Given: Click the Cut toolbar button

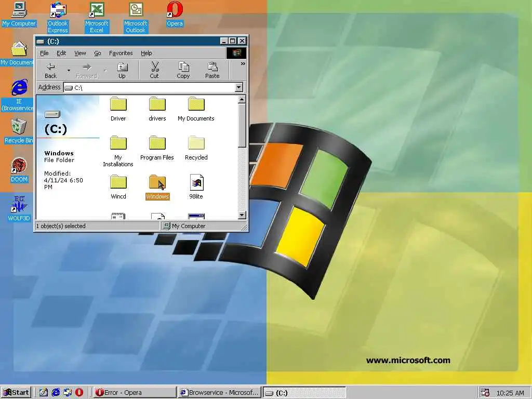Looking at the screenshot, I should 154,71.
